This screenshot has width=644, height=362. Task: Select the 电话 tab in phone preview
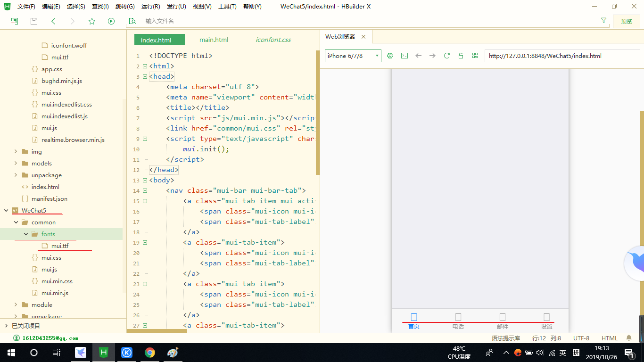(x=458, y=321)
